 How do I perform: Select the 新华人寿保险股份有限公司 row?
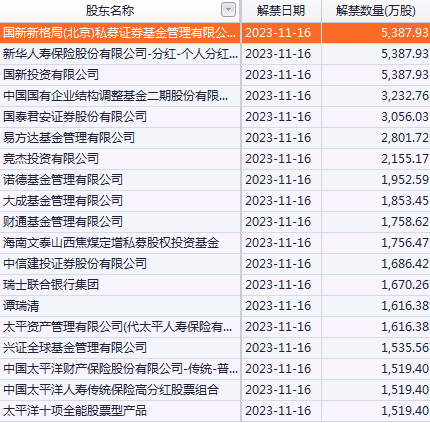click(x=215, y=54)
